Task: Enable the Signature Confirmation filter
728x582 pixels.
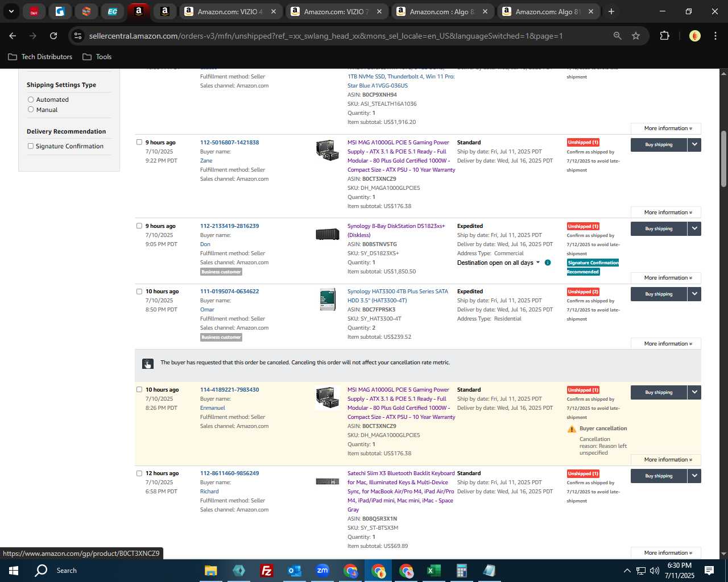Action: pyautogui.click(x=31, y=146)
